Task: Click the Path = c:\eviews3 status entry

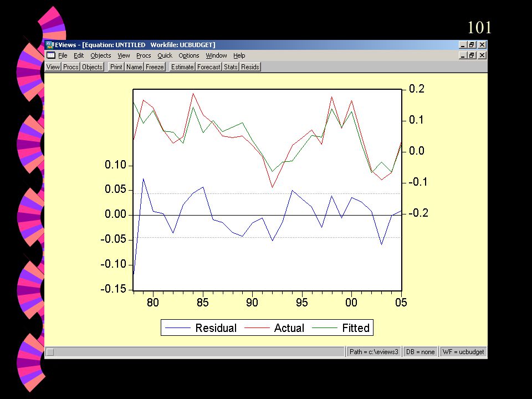Action: tap(374, 352)
